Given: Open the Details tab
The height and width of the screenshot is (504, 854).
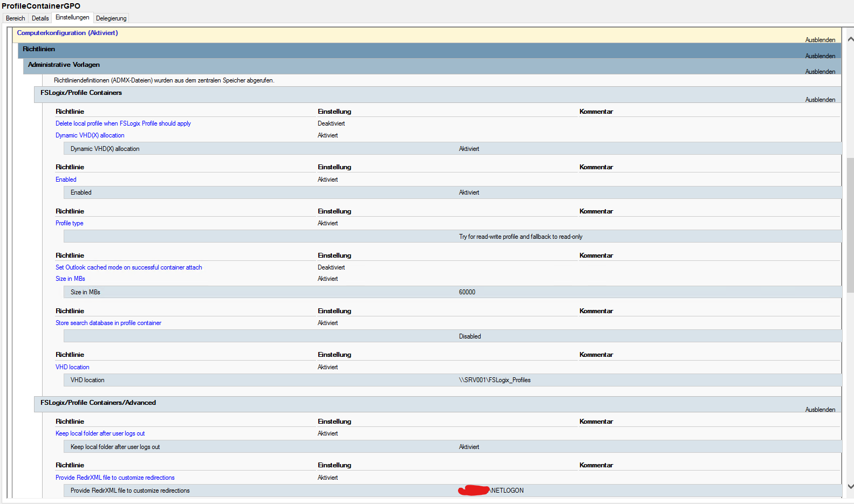Looking at the screenshot, I should point(40,18).
